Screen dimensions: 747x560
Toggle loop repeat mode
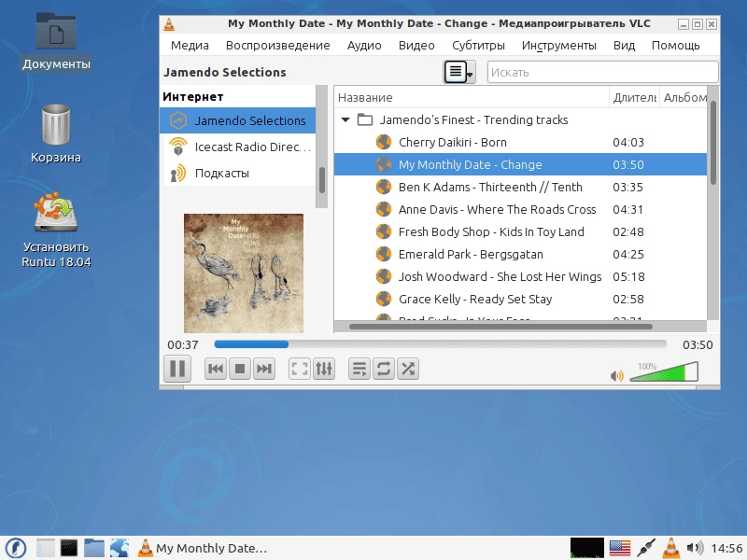[384, 369]
